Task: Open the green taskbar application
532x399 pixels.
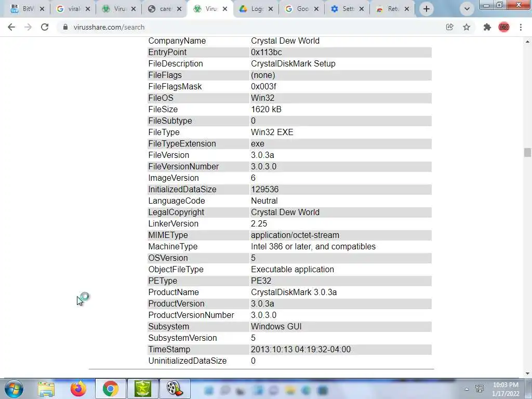Action: coord(143,389)
